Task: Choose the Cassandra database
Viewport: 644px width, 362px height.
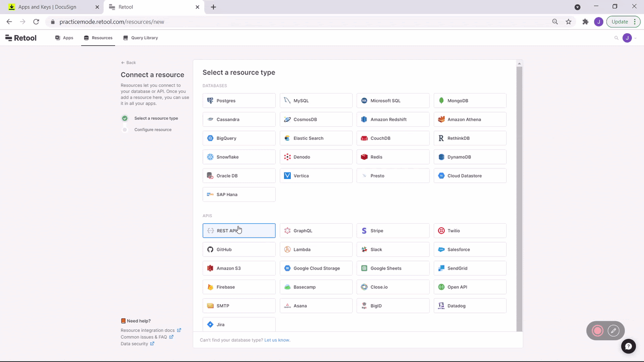Action: coord(239,119)
